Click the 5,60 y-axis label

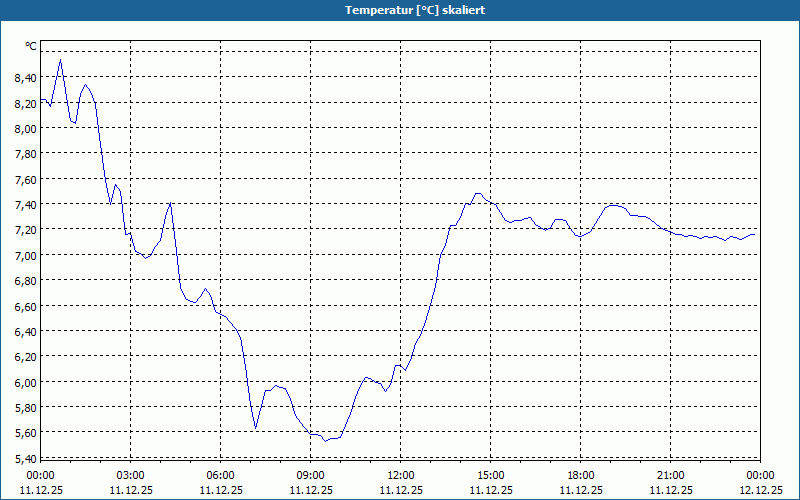(26, 433)
